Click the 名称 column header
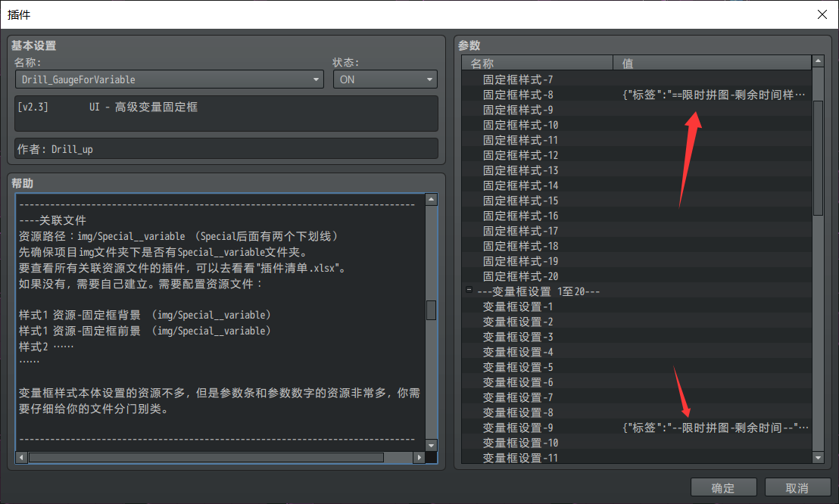The width and height of the screenshot is (839, 504). click(538, 63)
